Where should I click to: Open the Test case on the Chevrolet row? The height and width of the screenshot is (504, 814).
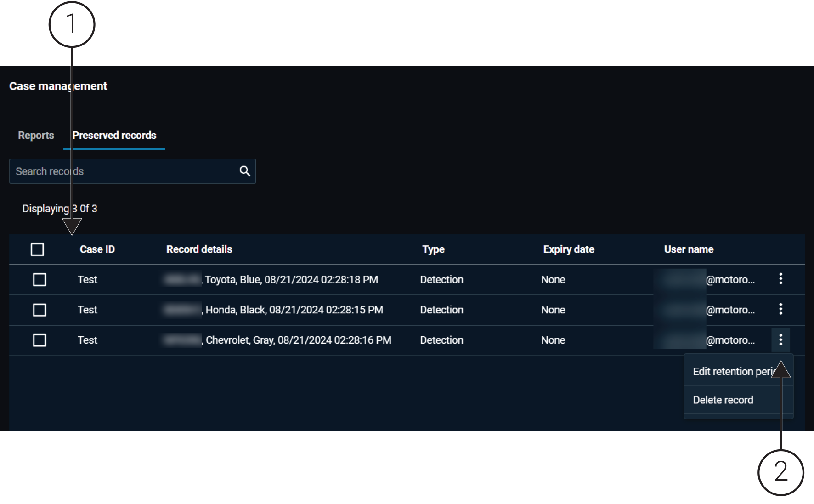tap(87, 340)
